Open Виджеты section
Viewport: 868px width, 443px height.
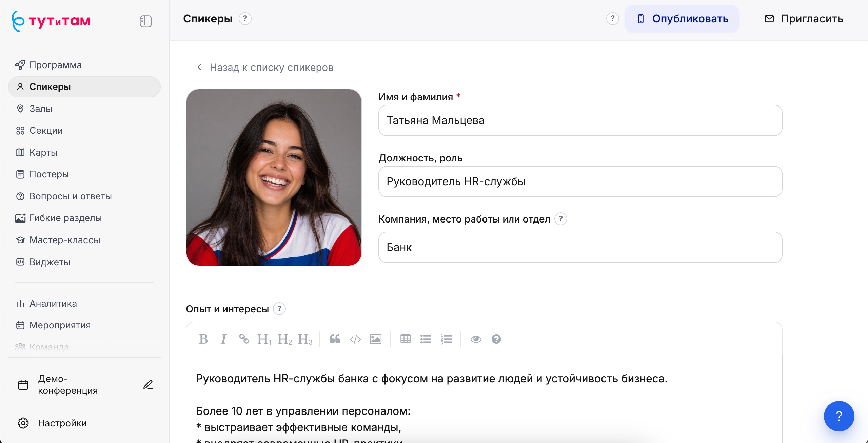point(84,262)
